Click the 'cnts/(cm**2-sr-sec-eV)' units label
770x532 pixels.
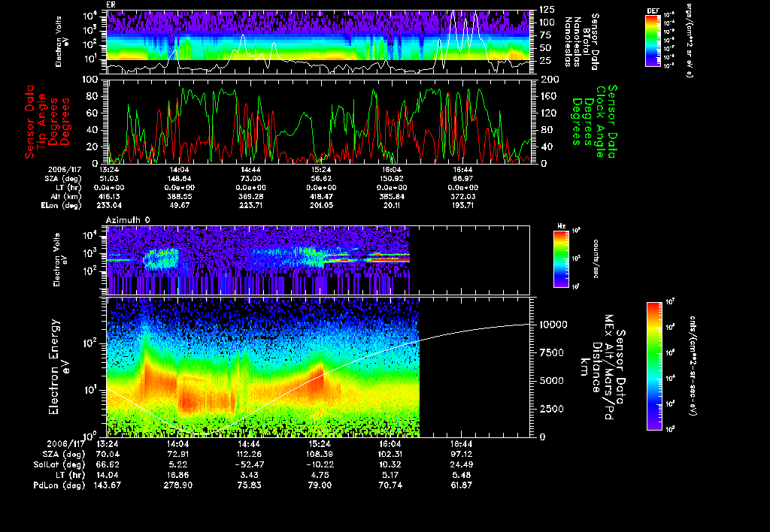[x=693, y=366]
